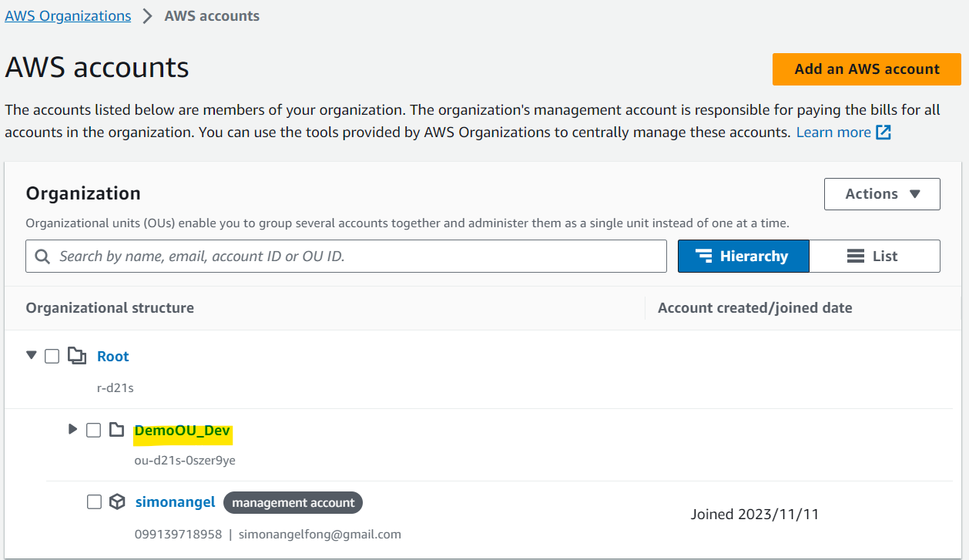Click the breadcrumb chevron separator

[x=148, y=16]
